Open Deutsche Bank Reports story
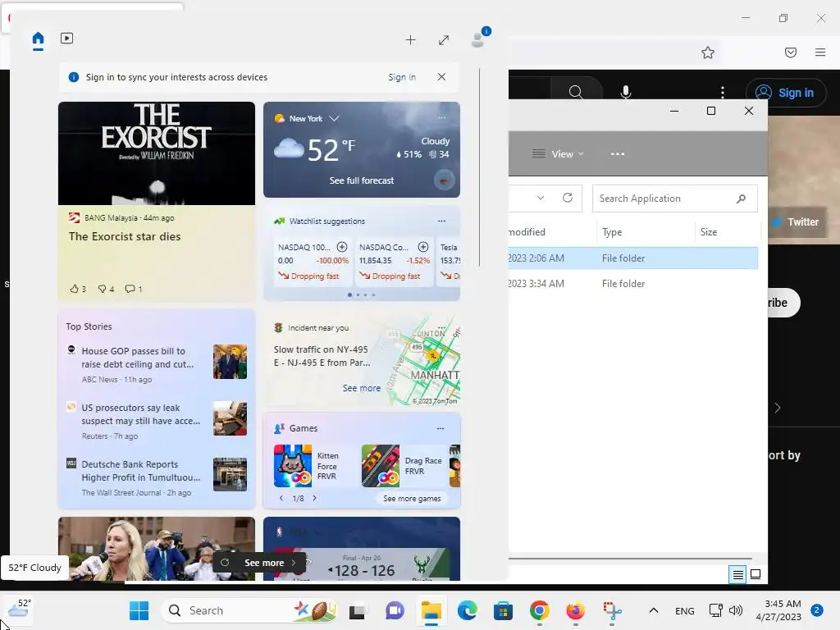The width and height of the screenshot is (840, 630). coord(157,478)
